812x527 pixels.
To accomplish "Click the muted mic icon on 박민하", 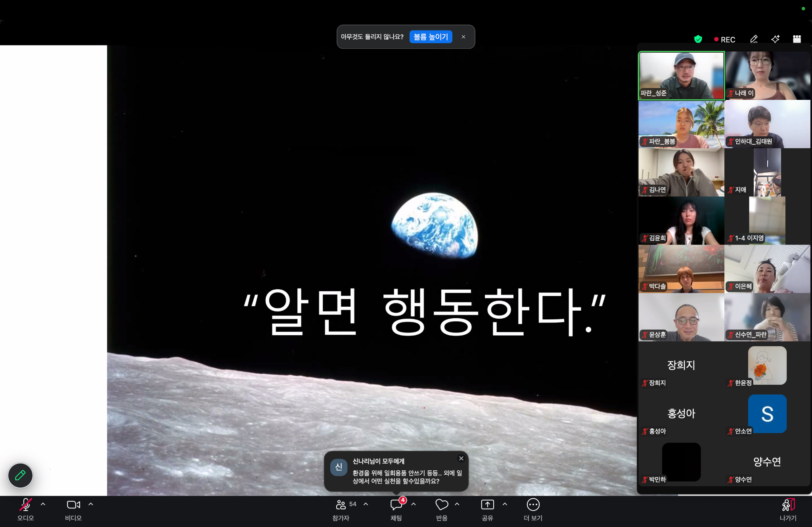I will click(x=645, y=480).
